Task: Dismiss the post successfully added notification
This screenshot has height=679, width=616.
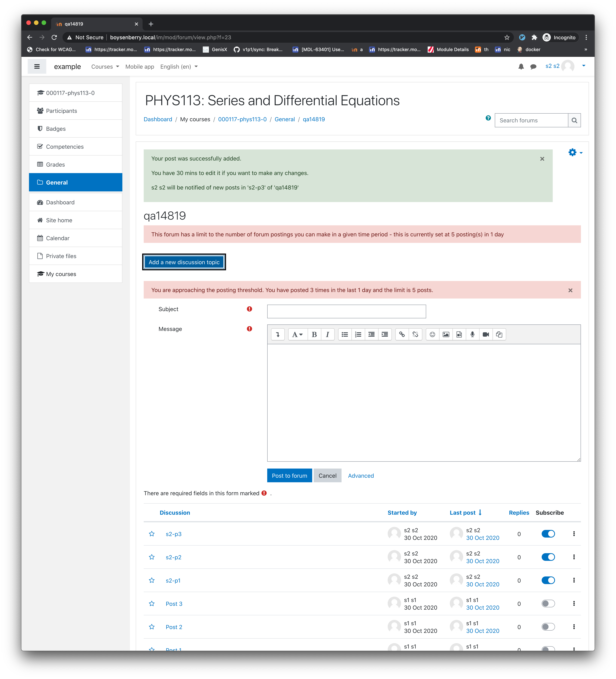Action: tap(542, 159)
